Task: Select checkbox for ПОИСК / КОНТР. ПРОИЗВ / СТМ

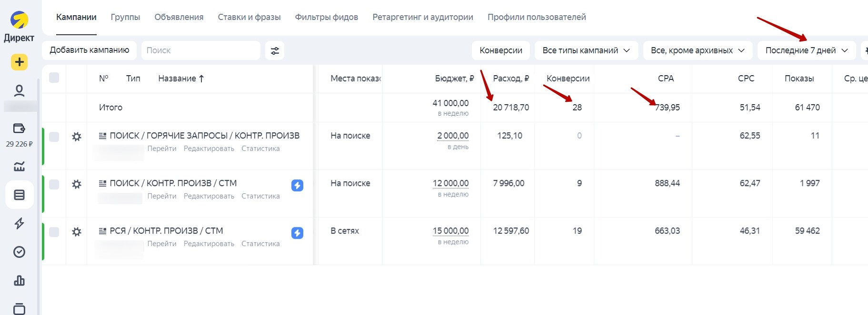Action: (x=54, y=185)
